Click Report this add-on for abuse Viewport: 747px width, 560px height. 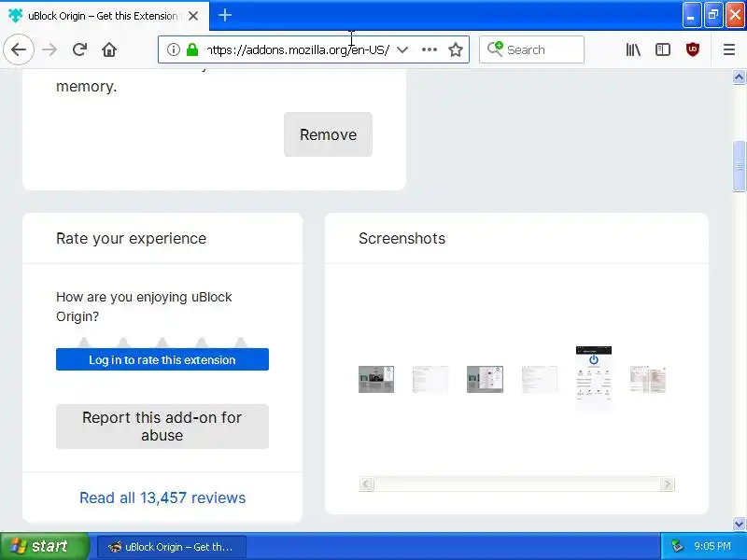tap(162, 427)
